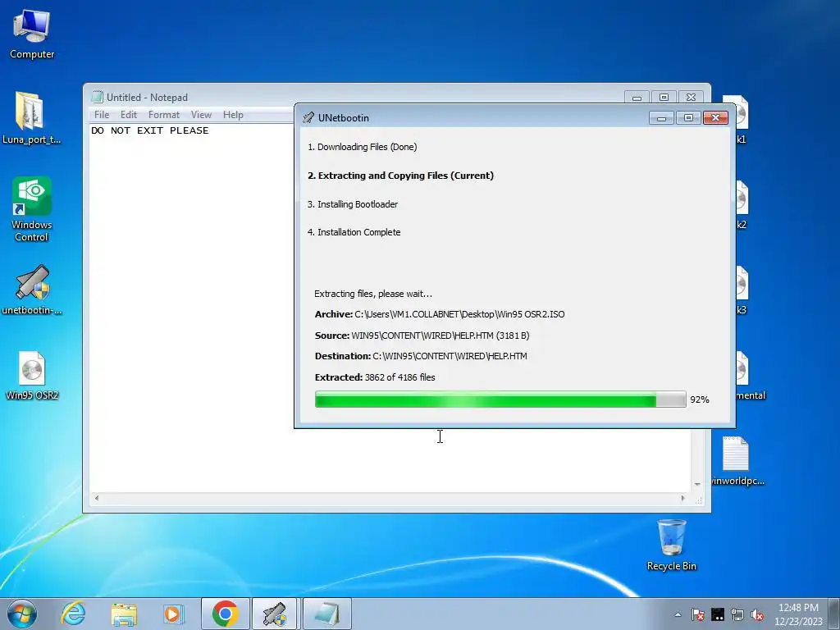Click Show Desktop button at taskbar end

pos(834,614)
